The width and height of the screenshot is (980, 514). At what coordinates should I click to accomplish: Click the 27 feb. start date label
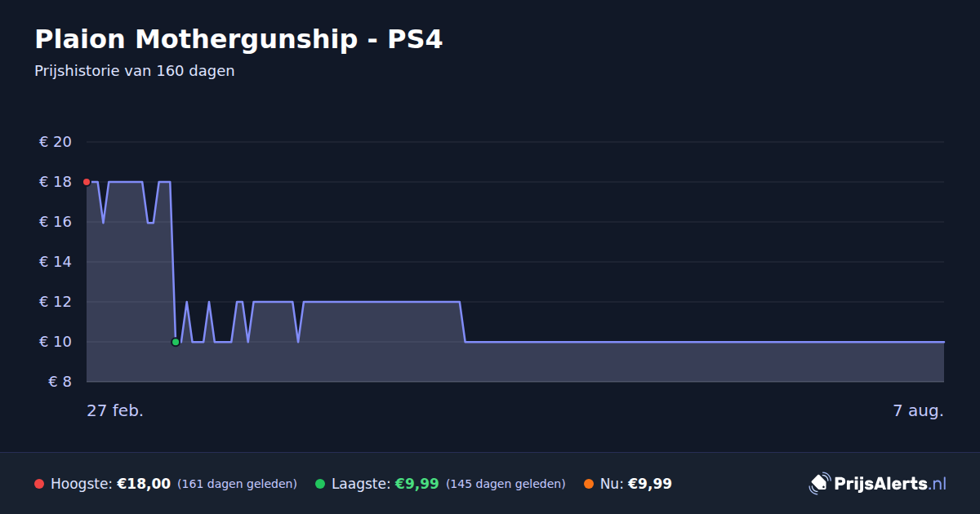click(115, 410)
